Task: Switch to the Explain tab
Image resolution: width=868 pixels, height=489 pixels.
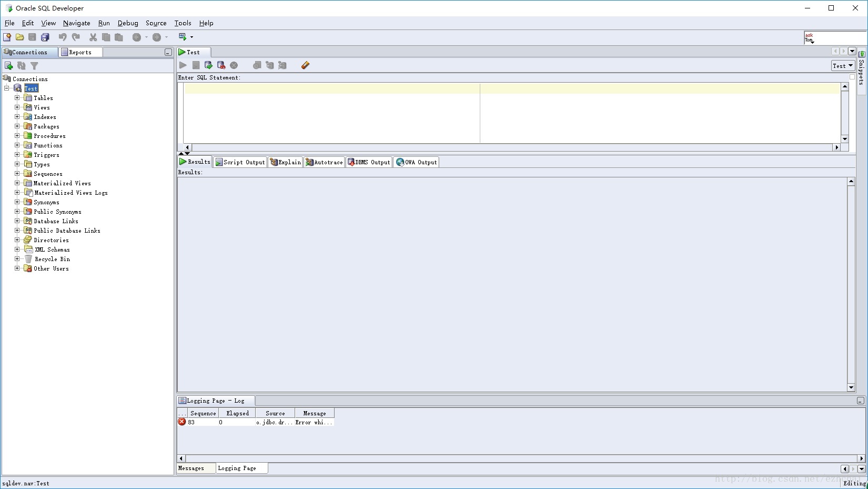Action: tap(286, 162)
